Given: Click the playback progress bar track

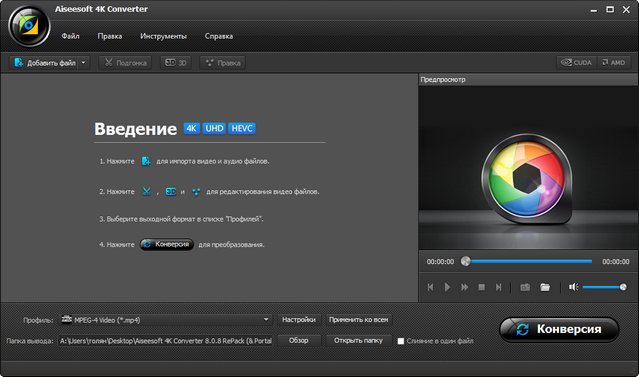Looking at the screenshot, I should [530, 261].
